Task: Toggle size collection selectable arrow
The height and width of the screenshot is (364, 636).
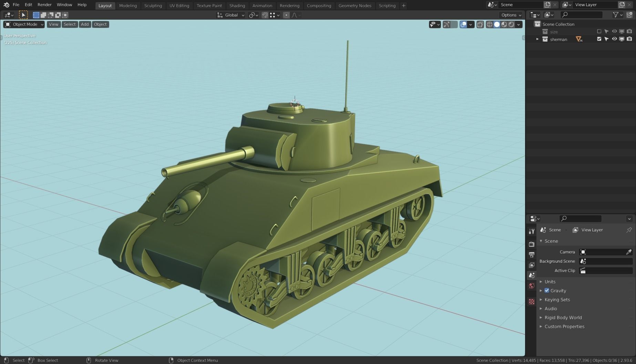Action: pyautogui.click(x=607, y=32)
